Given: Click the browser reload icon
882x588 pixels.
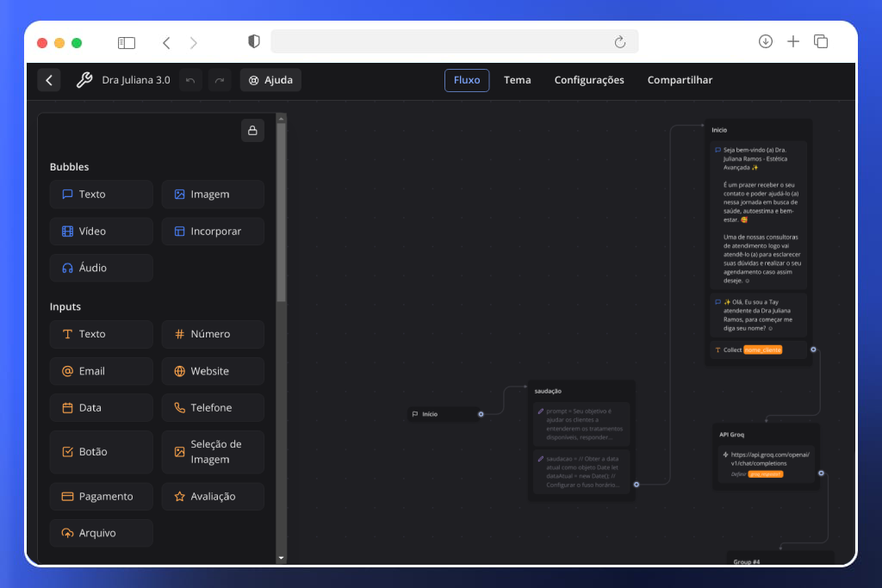Looking at the screenshot, I should (619, 42).
